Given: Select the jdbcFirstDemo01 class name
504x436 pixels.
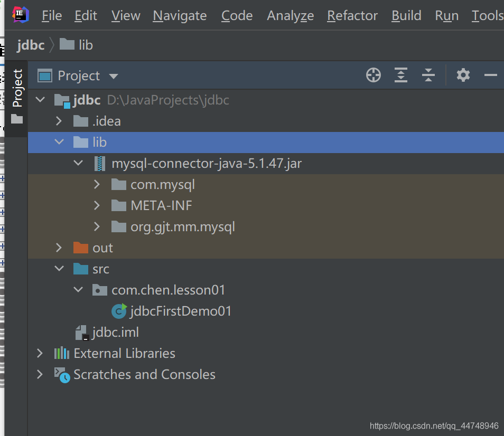Looking at the screenshot, I should tap(180, 311).
